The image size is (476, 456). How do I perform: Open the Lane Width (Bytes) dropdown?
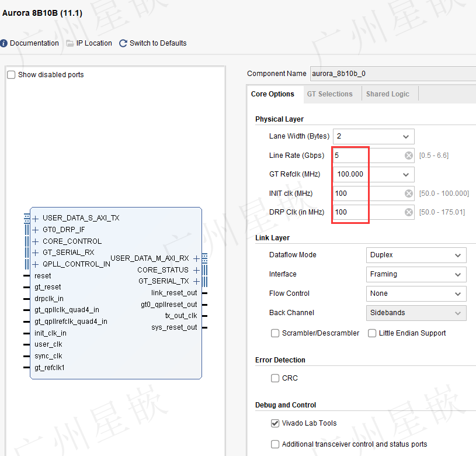tap(374, 136)
